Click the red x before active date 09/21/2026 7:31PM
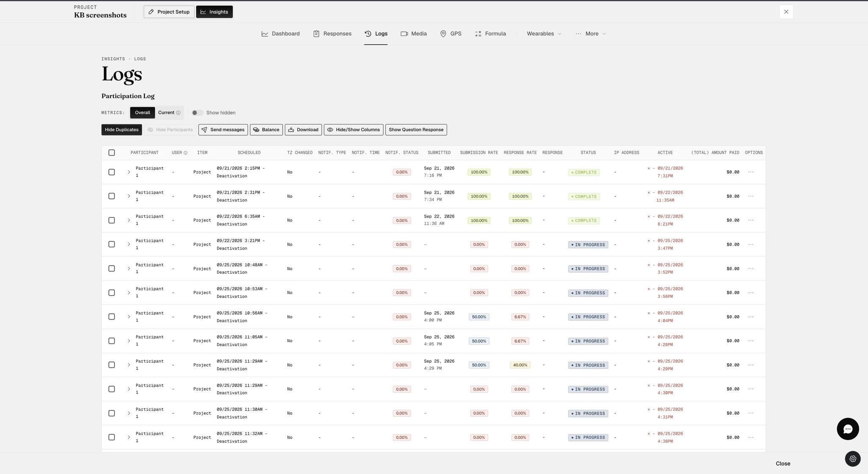 pyautogui.click(x=648, y=169)
